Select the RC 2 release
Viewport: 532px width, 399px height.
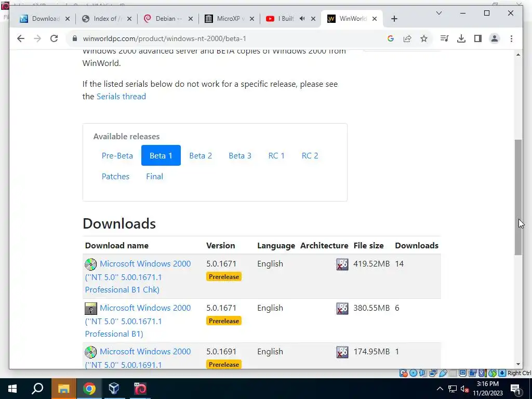click(x=310, y=156)
